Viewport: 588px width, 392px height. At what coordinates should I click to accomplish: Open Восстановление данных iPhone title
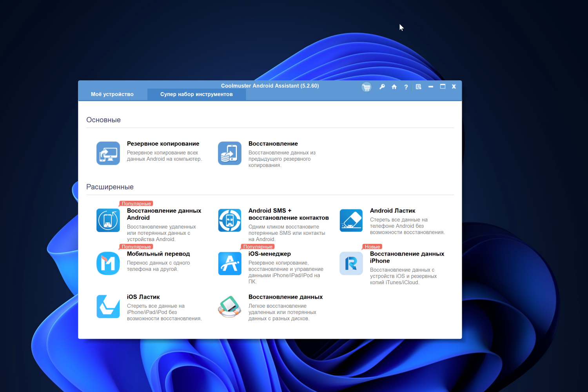407,257
